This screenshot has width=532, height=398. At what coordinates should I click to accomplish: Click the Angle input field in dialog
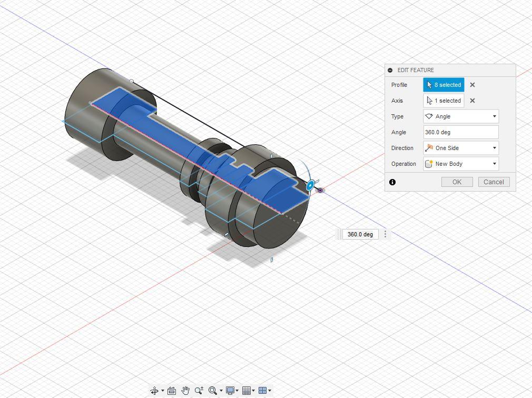pos(461,132)
